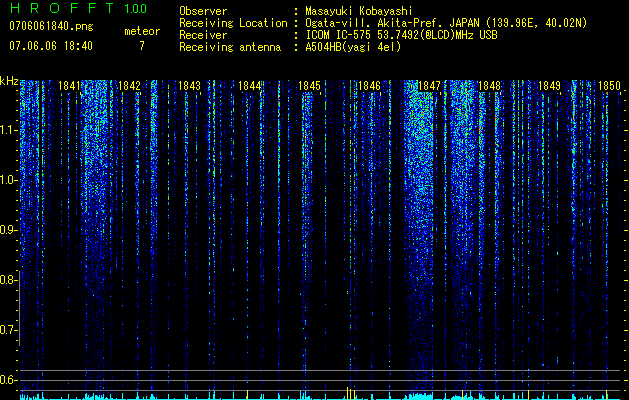
Task: Click the 0.6 frequency axis label
Action: tap(8, 380)
